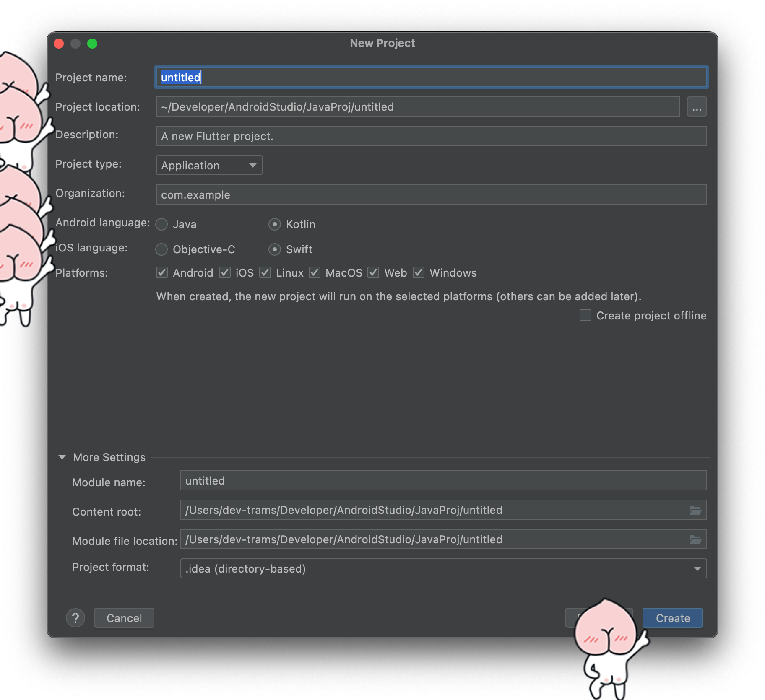
Task: Toggle the MacOS platform checkbox
Action: tap(315, 272)
